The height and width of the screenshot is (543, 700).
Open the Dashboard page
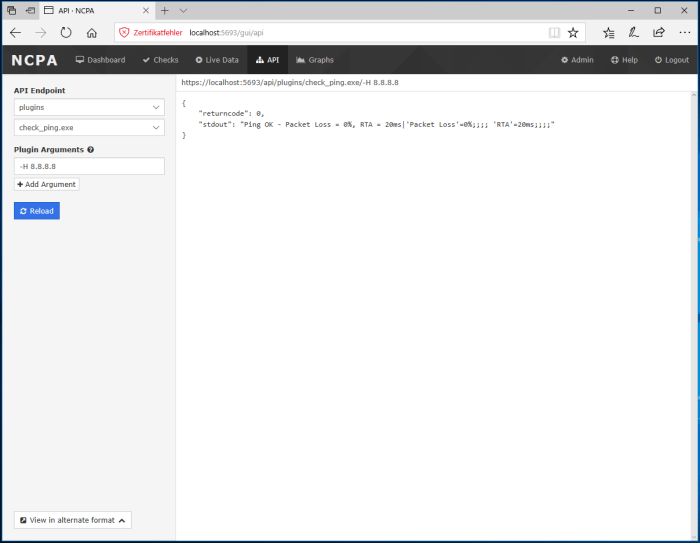100,60
